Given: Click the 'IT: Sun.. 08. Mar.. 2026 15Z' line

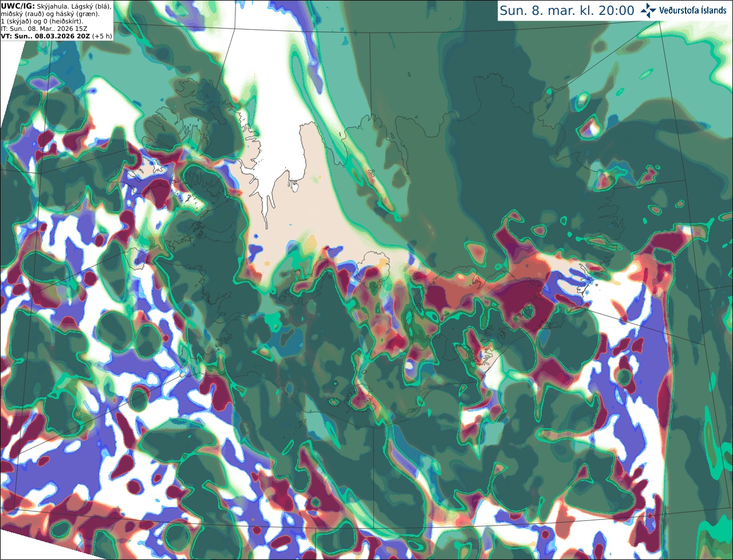Looking at the screenshot, I should point(44,29).
